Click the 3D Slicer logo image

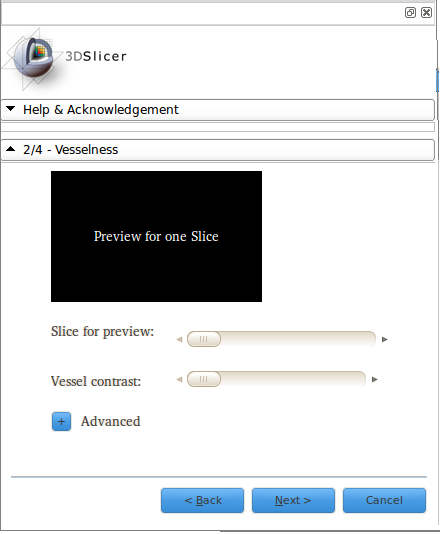tap(66, 60)
